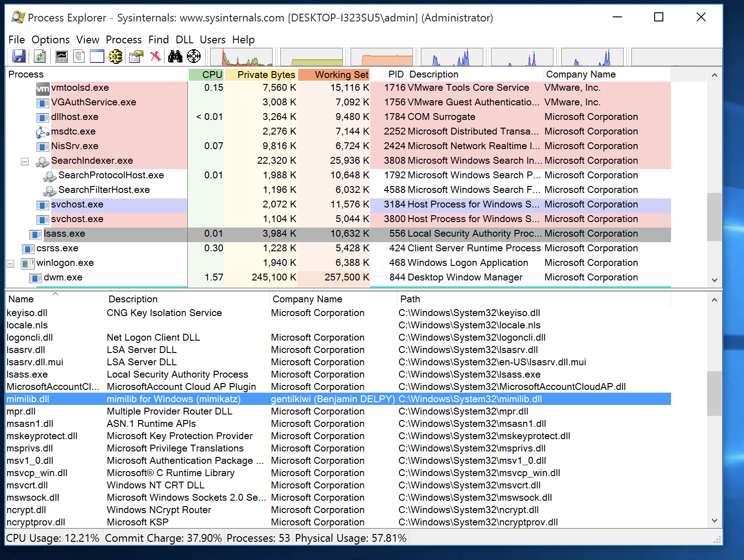
Task: Click the Refresh Now toolbar icon
Action: click(40, 57)
